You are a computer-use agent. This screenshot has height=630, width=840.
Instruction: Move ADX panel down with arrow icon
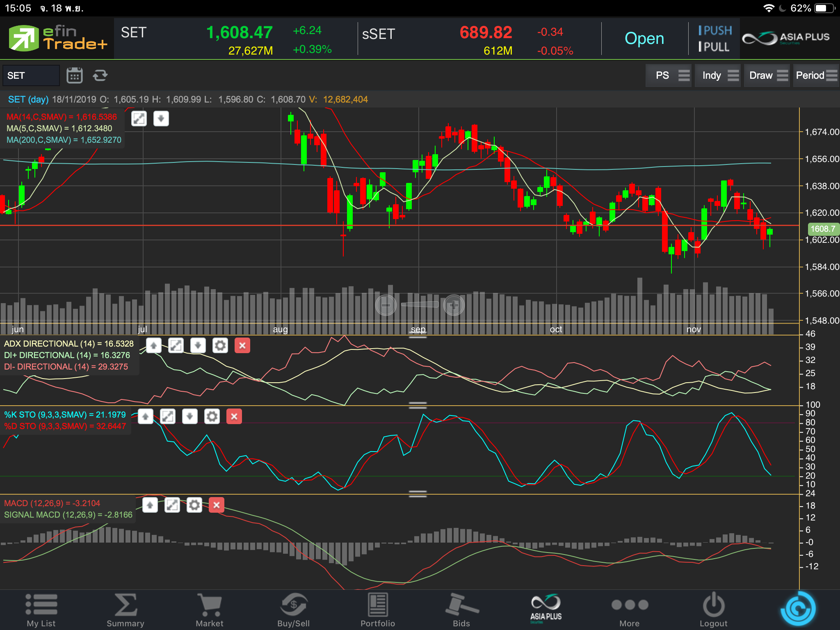(x=198, y=346)
